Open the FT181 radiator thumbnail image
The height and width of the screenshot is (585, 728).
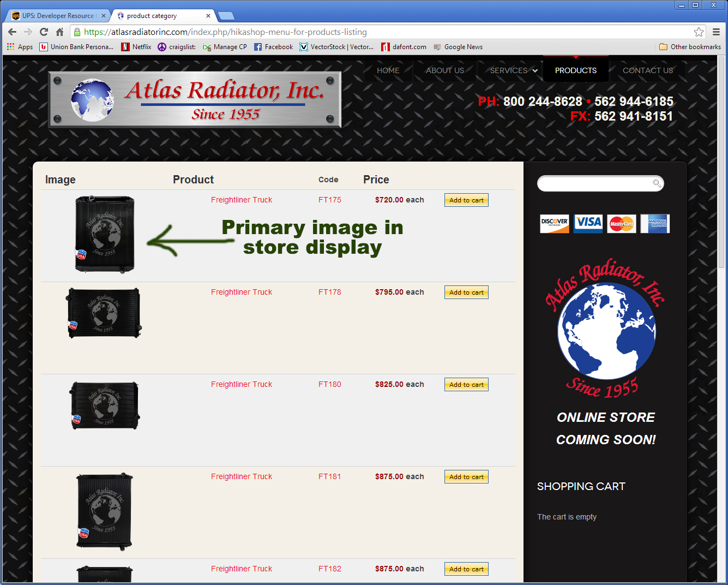click(105, 511)
